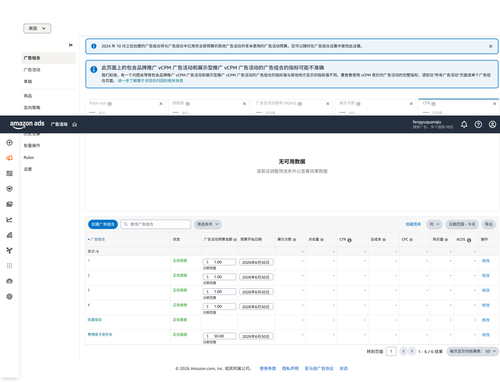Remove the CTR metric card
This screenshot has width=500, height=382.
(494, 104)
